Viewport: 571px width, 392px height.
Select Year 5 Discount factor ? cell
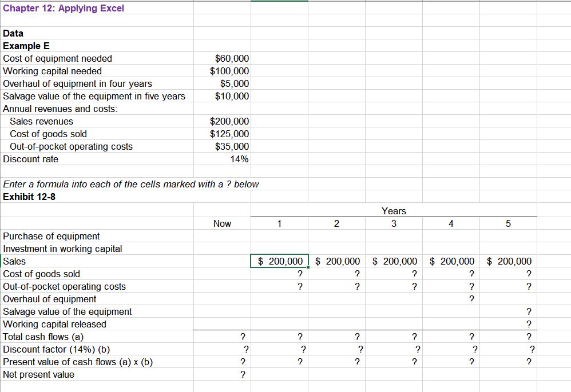pyautogui.click(x=508, y=349)
